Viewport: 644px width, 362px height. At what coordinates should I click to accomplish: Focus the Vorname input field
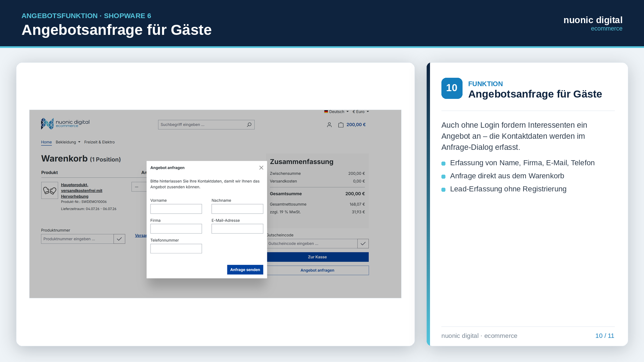[176, 209]
